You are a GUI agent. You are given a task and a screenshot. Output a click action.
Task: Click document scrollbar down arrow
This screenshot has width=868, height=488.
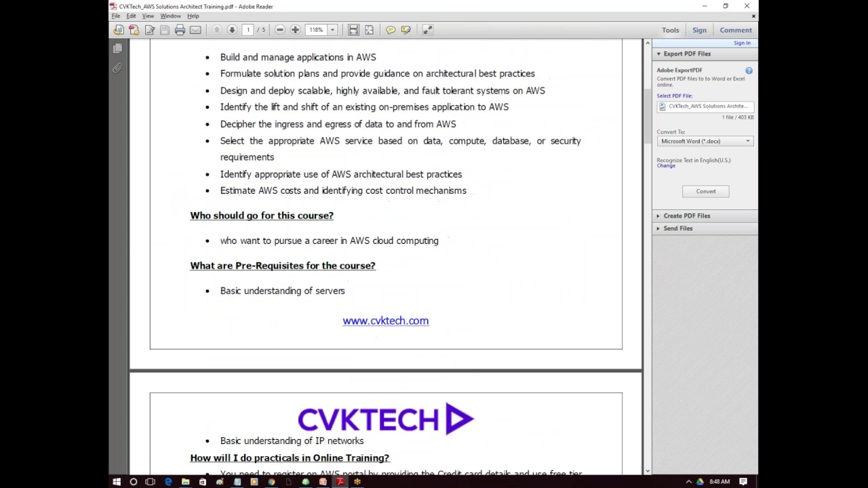tap(648, 470)
